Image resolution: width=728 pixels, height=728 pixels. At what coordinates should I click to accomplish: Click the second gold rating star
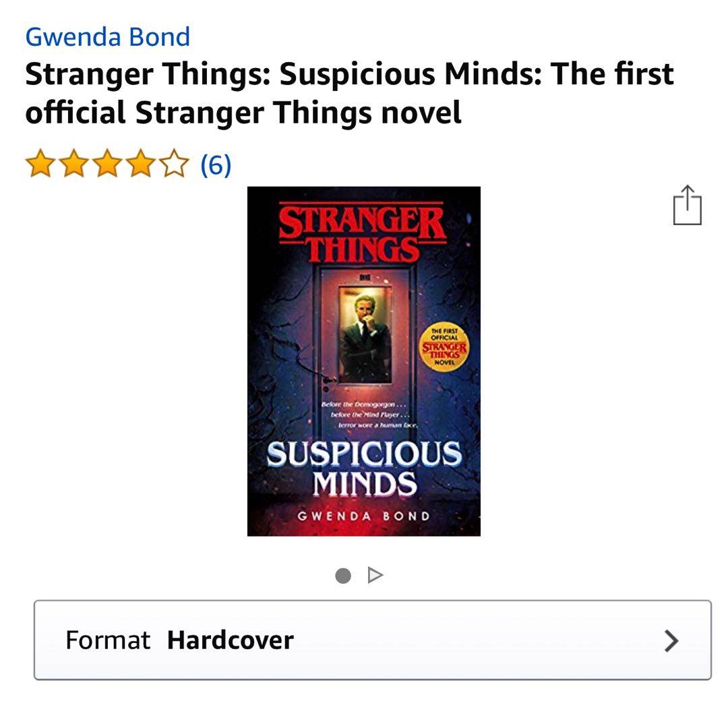coord(74,163)
